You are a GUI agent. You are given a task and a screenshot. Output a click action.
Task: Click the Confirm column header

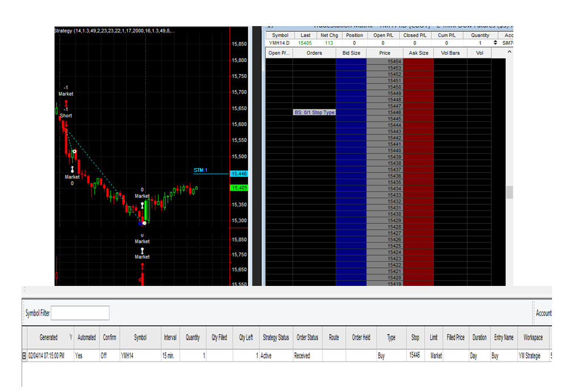110,338
